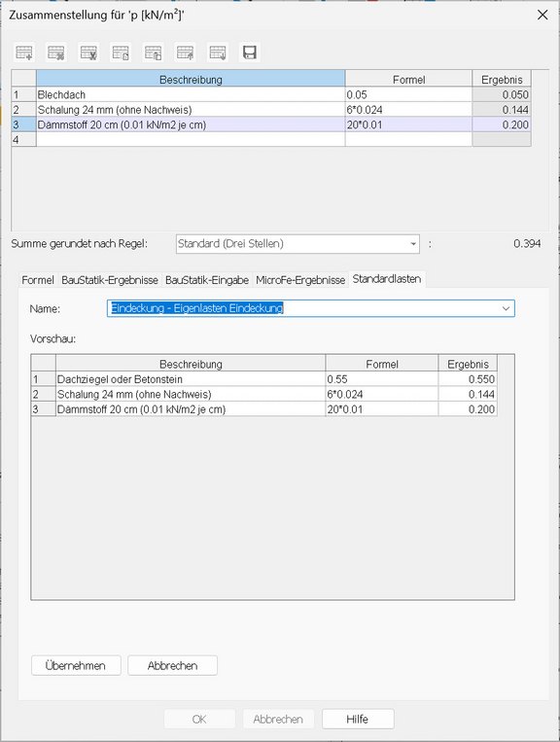Select upper table cell 'Schalung 24 mm (ohne Nachweis)'
This screenshot has height=742, width=560.
(191, 110)
